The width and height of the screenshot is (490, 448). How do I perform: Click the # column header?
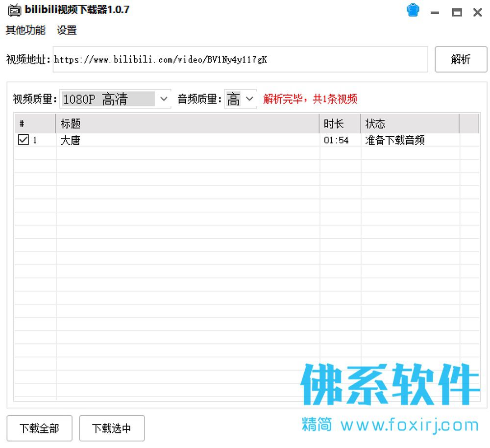(35, 124)
